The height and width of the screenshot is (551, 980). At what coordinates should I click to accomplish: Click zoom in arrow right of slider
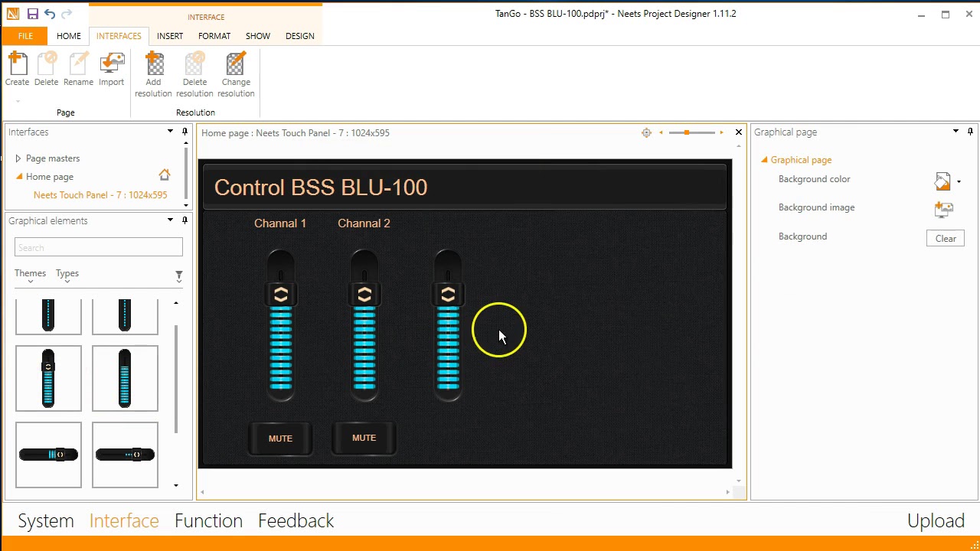pyautogui.click(x=721, y=132)
